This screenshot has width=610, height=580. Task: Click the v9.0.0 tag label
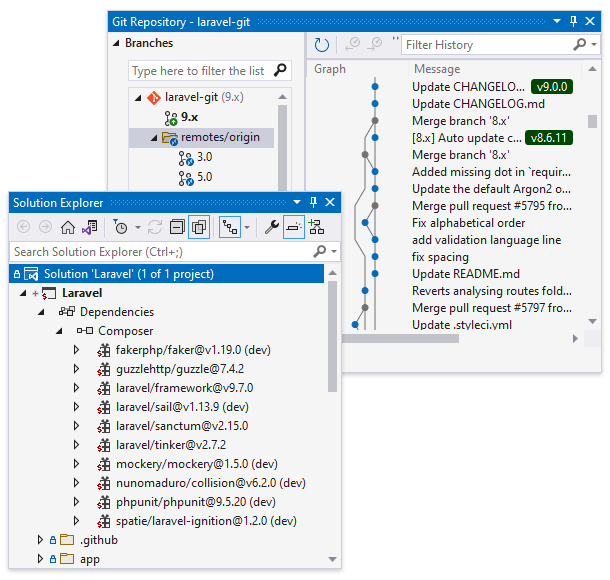click(x=552, y=87)
